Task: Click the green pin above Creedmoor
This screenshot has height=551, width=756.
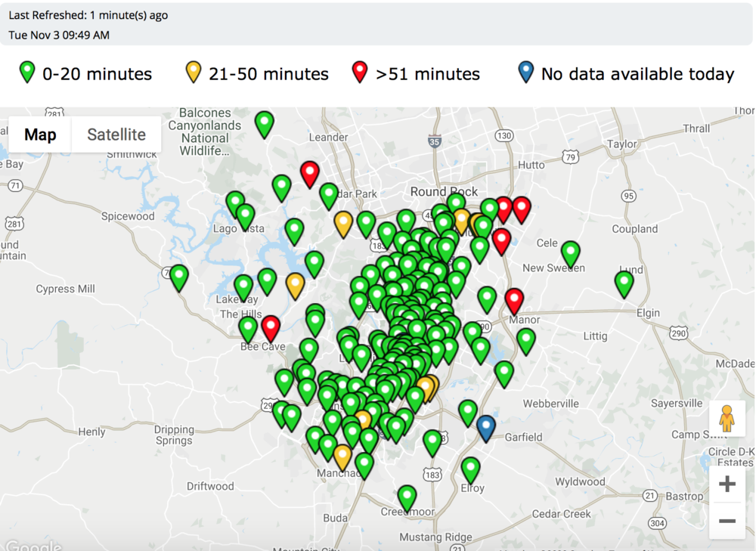Action: click(x=407, y=497)
